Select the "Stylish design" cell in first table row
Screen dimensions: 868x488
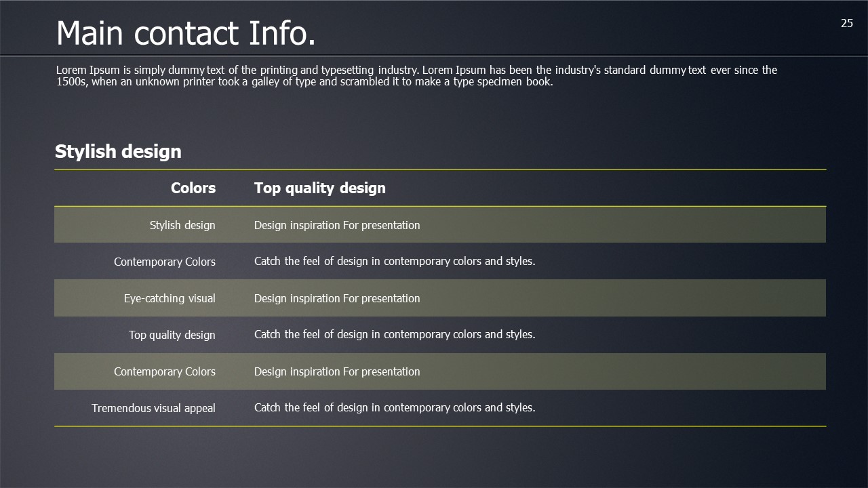pos(182,225)
